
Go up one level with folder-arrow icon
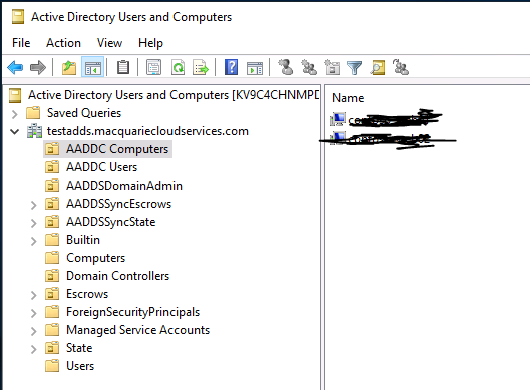point(69,67)
